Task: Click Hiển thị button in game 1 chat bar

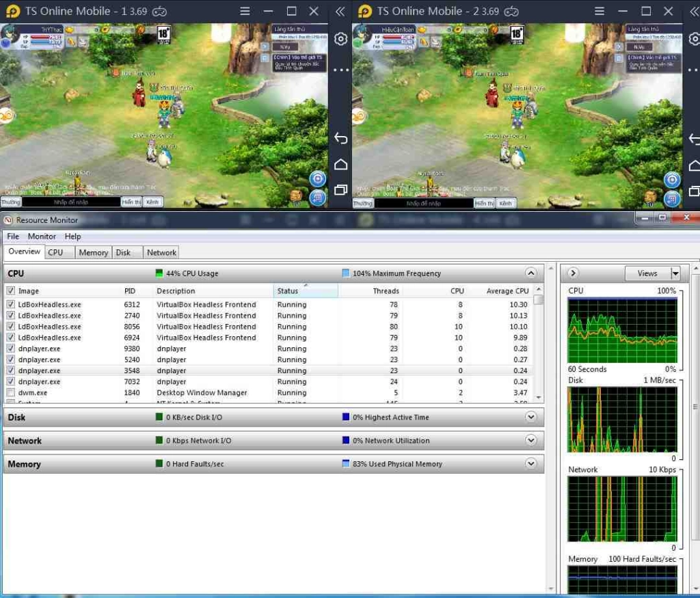Action: click(132, 202)
